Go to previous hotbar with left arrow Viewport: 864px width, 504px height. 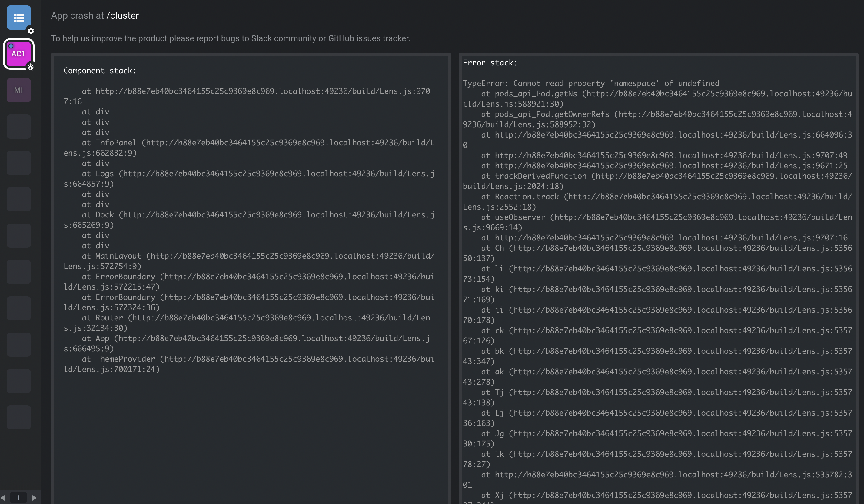pyautogui.click(x=3, y=497)
